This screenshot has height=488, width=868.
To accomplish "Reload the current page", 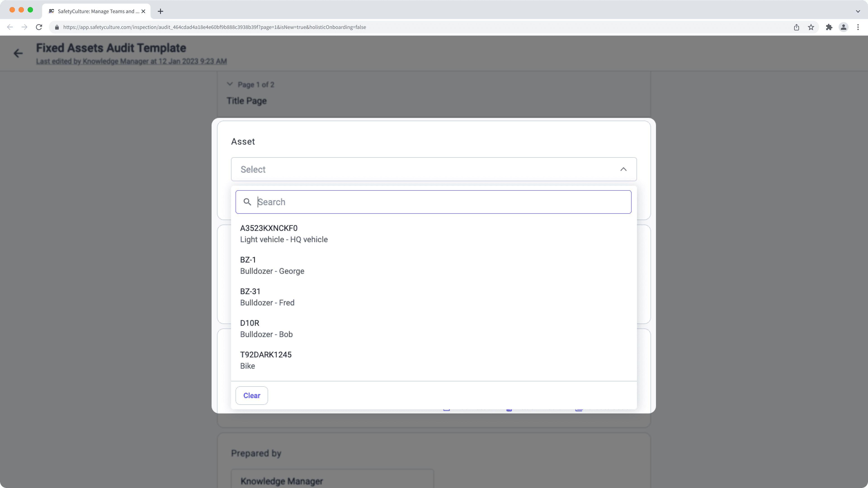I will [39, 27].
